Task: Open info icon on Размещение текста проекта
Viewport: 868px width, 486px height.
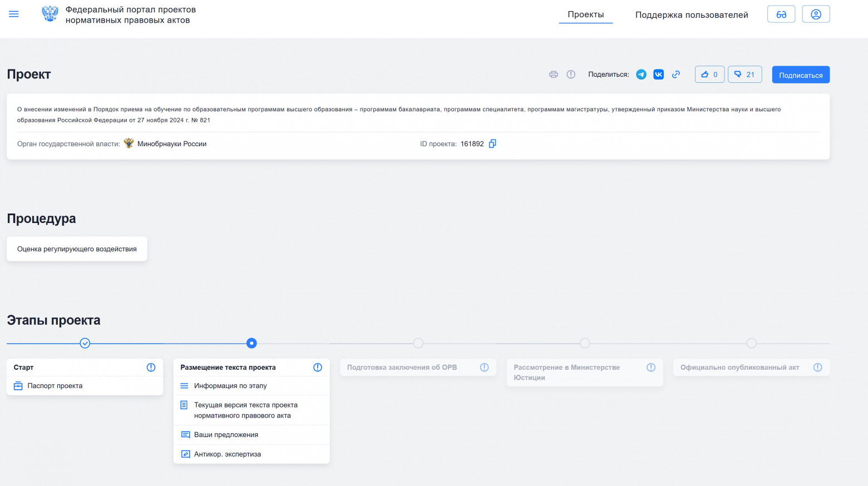Action: pyautogui.click(x=318, y=368)
